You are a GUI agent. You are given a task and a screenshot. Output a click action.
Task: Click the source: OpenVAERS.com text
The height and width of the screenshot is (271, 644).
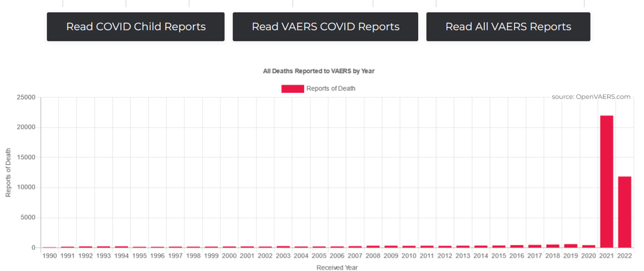tap(591, 97)
